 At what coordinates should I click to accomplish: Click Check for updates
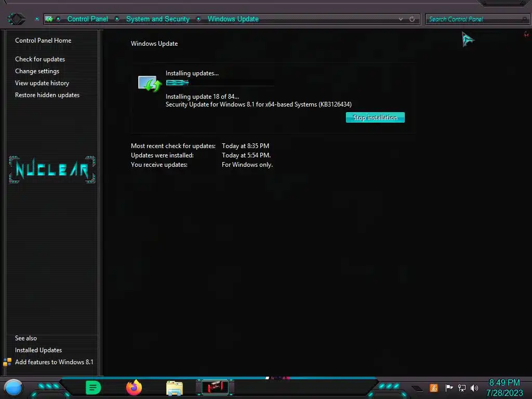[40, 59]
